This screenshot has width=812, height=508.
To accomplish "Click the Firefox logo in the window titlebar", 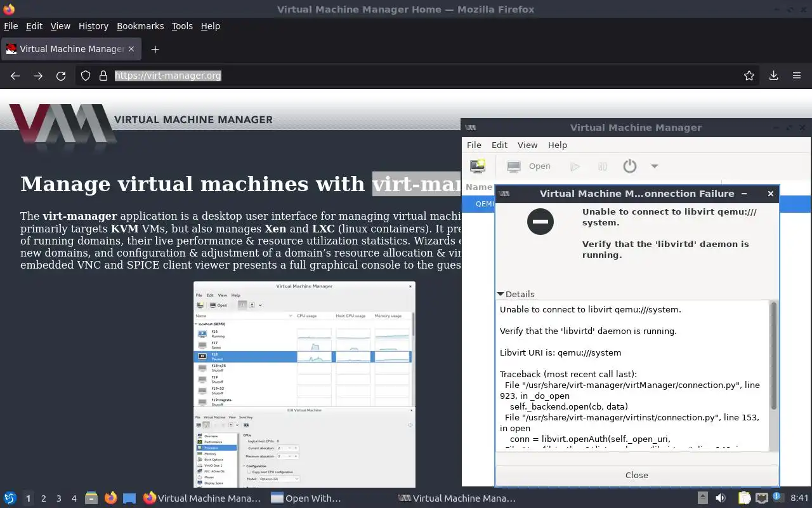I will click(x=9, y=10).
